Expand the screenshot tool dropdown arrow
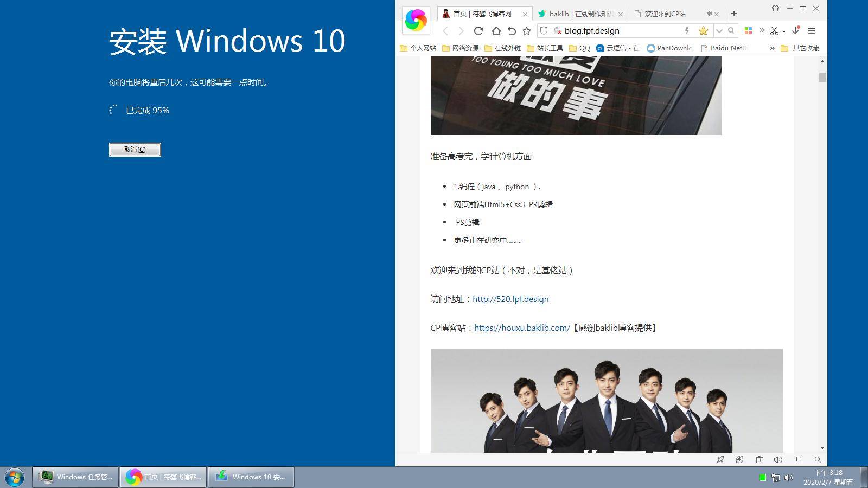The height and width of the screenshot is (488, 868). [784, 31]
